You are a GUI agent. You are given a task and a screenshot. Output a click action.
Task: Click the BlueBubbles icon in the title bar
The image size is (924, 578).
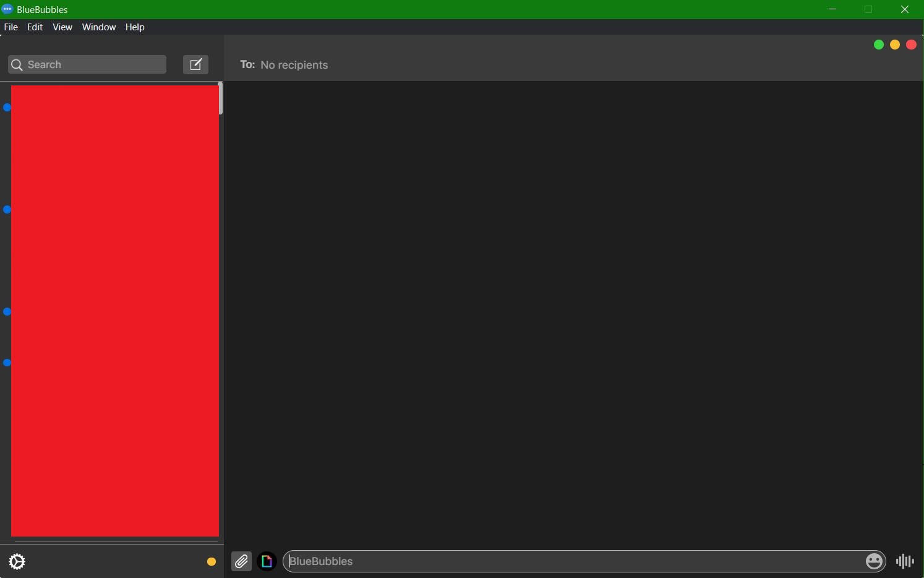[7, 9]
